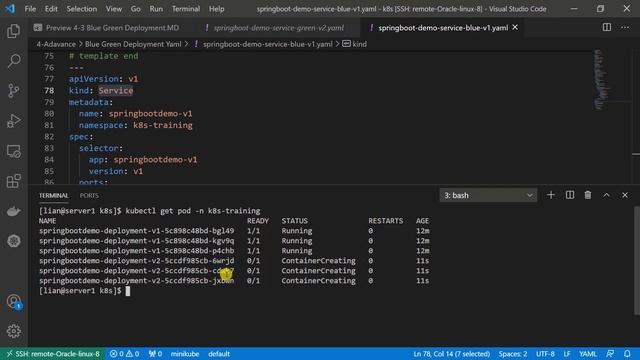Open the feedback icon in status bar
The height and width of the screenshot is (360, 640).
point(610,353)
